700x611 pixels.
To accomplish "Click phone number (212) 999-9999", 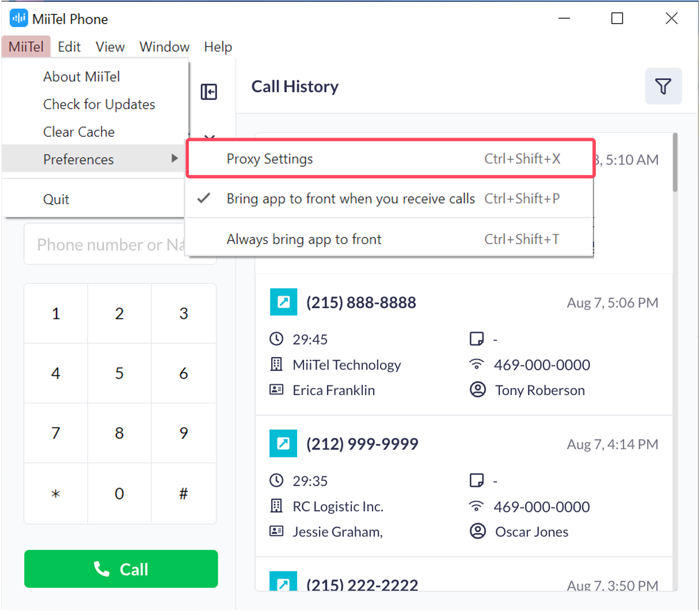I will tap(362, 444).
